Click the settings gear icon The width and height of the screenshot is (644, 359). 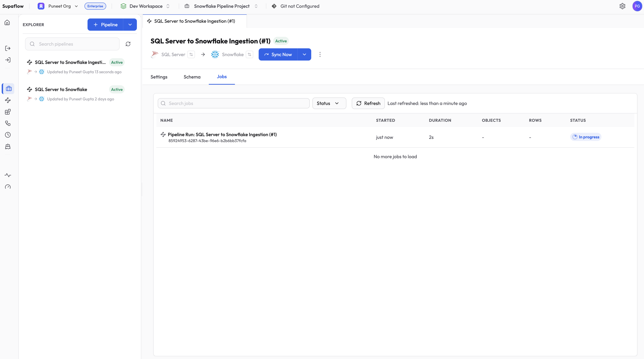pos(622,6)
